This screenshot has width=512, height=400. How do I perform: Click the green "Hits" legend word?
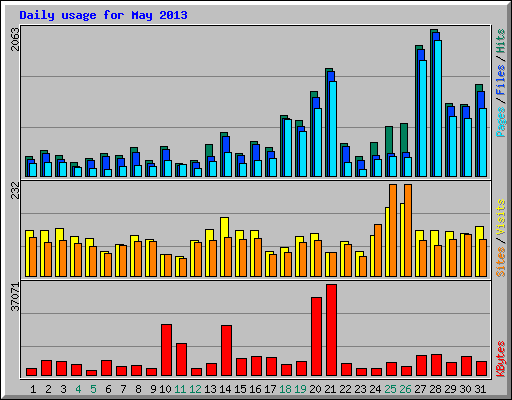pos(501,41)
